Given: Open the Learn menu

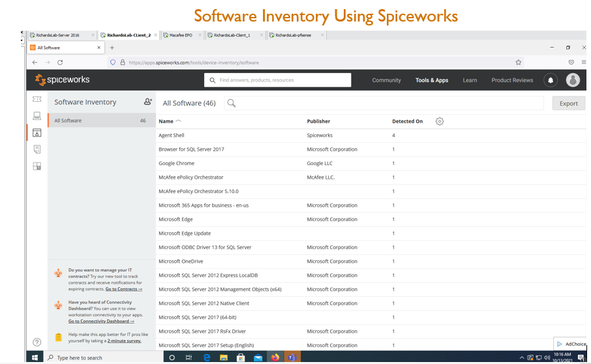Looking at the screenshot, I should (470, 80).
